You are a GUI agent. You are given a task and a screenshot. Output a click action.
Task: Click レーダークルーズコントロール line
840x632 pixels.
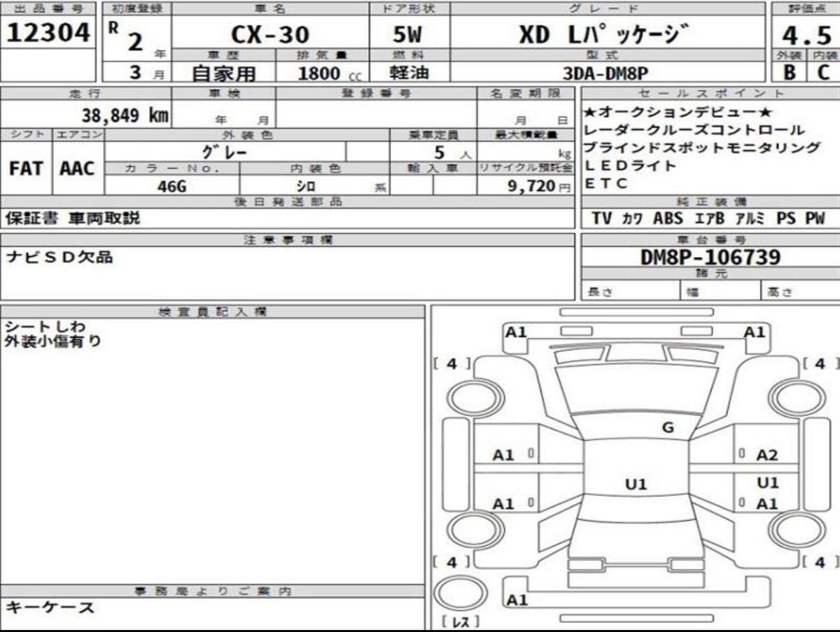694,130
